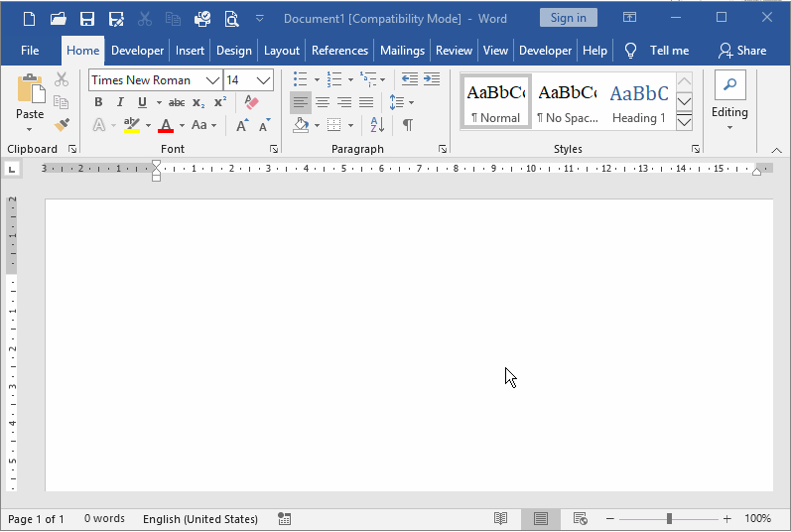Open Font dialog launcher
The height and width of the screenshot is (532, 791).
274,149
